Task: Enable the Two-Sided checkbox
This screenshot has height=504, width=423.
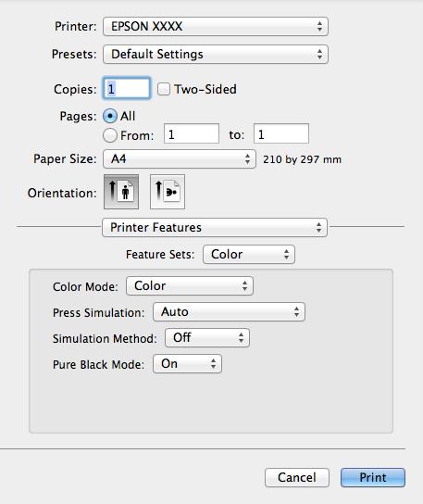Action: [164, 89]
